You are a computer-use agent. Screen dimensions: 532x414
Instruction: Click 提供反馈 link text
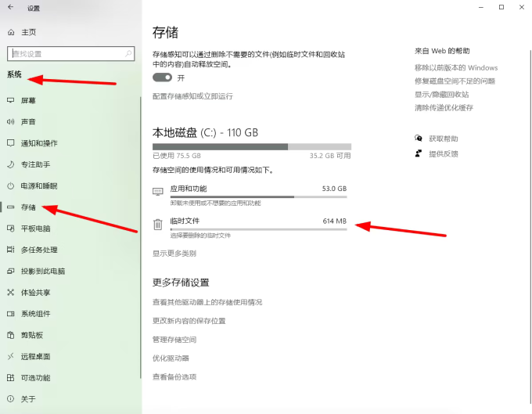pos(444,153)
